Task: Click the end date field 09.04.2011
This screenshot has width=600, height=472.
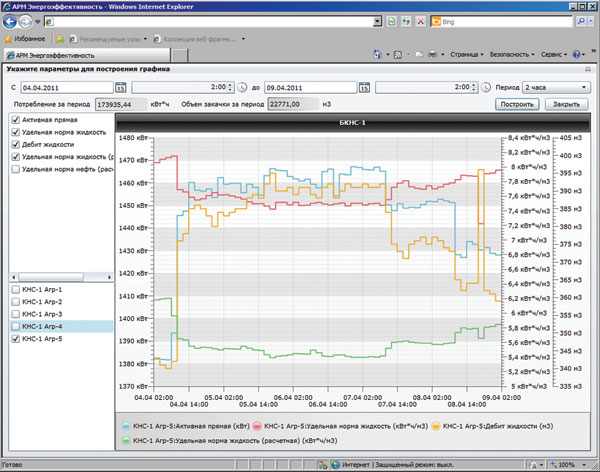Action: [311, 88]
